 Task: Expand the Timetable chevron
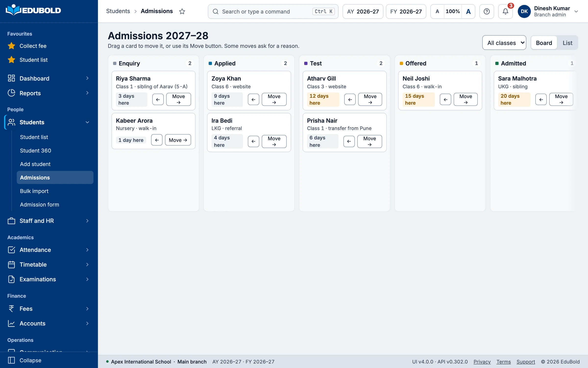pyautogui.click(x=87, y=264)
